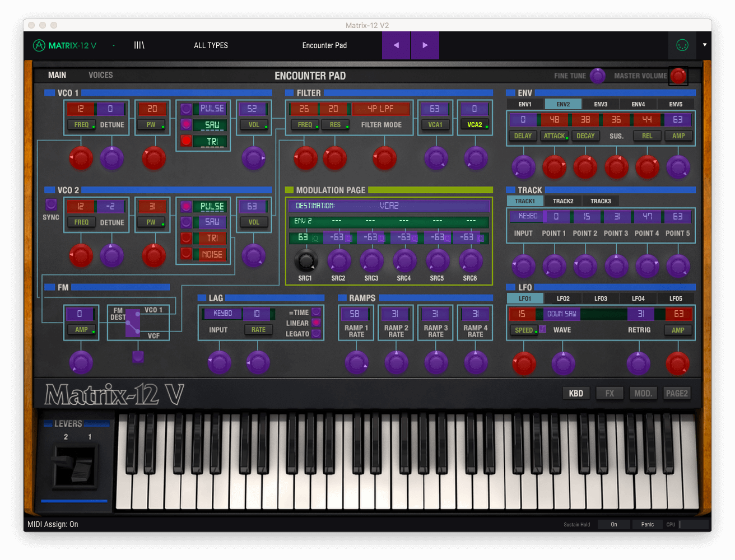The height and width of the screenshot is (560, 735).
Task: Enable VCO 2 SYNC button
Action: (x=51, y=204)
